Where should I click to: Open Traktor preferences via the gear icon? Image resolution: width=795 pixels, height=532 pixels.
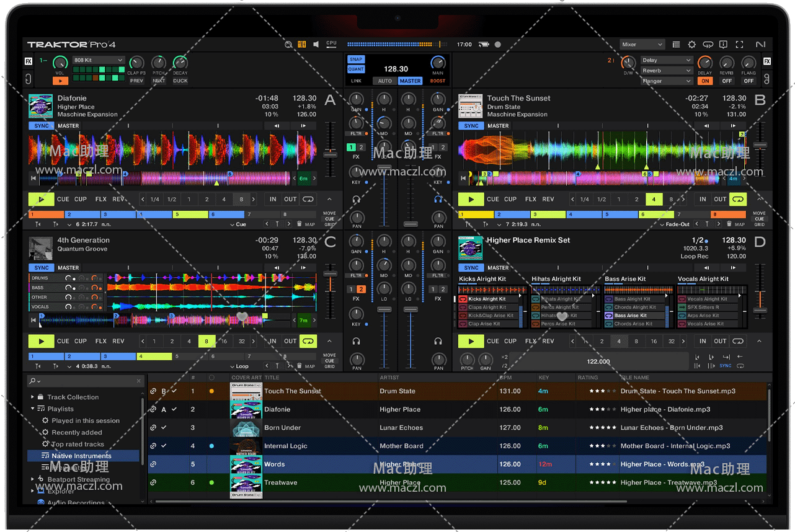point(692,45)
